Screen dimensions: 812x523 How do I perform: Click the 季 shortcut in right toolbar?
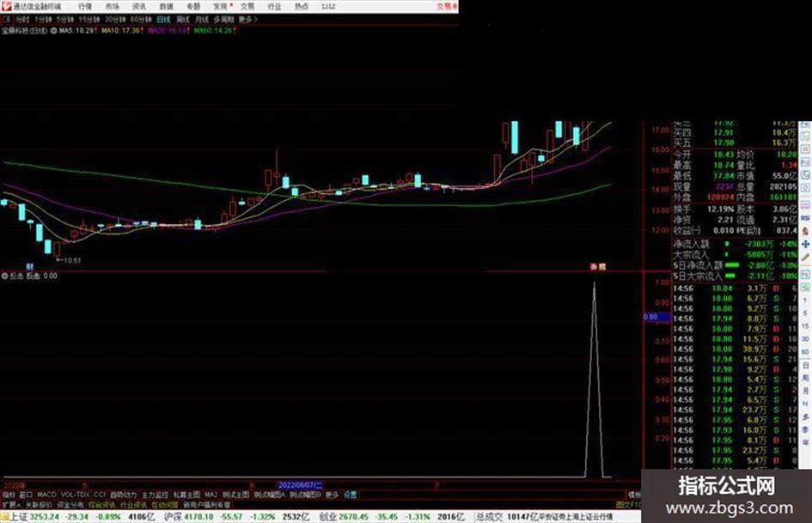tap(805, 429)
